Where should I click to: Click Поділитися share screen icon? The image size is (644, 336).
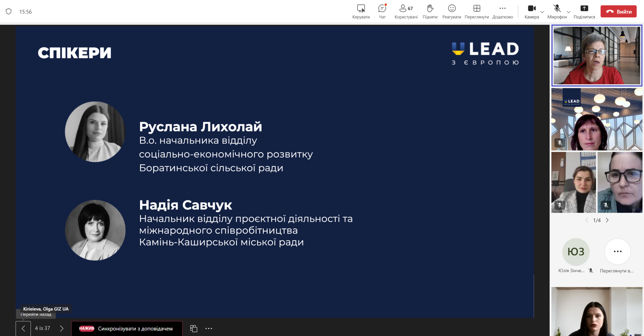(x=584, y=11)
